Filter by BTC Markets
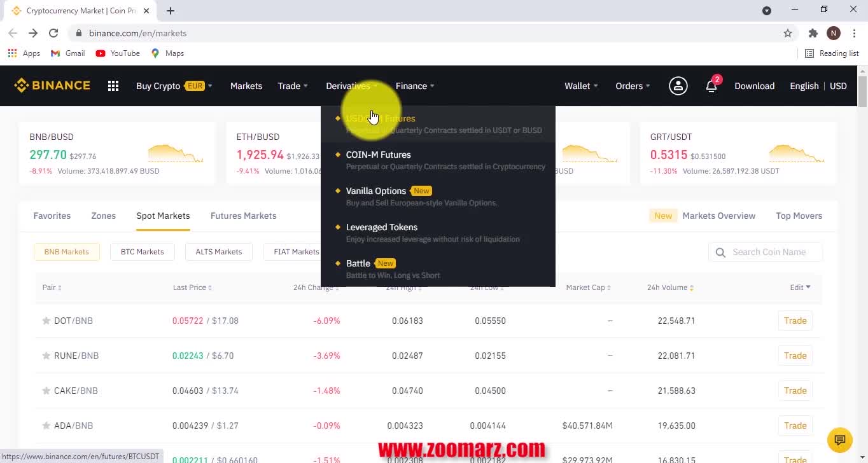 [x=143, y=252]
